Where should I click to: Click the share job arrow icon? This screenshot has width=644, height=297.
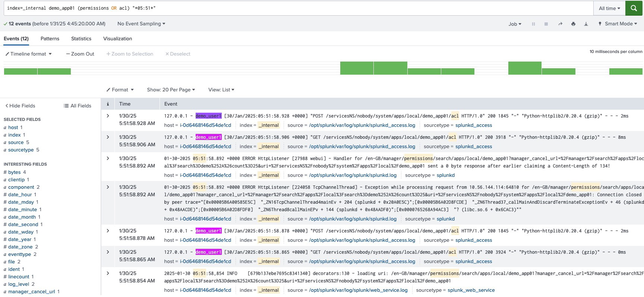(x=560, y=24)
